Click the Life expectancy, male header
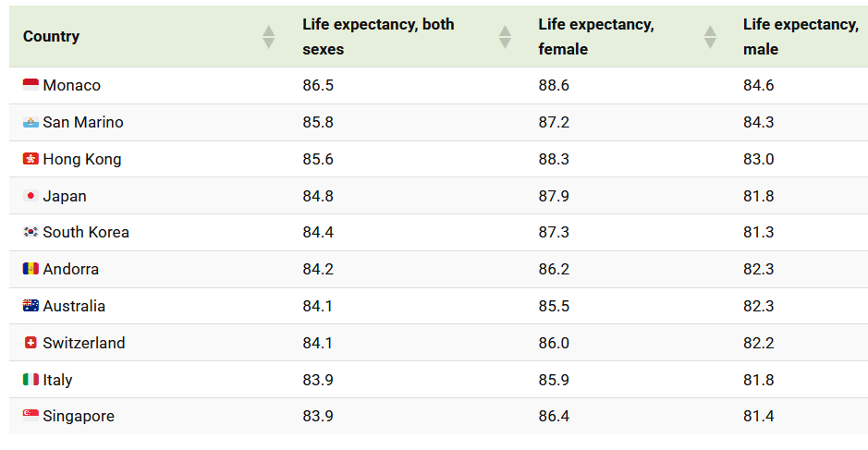The height and width of the screenshot is (450, 868). 801,37
